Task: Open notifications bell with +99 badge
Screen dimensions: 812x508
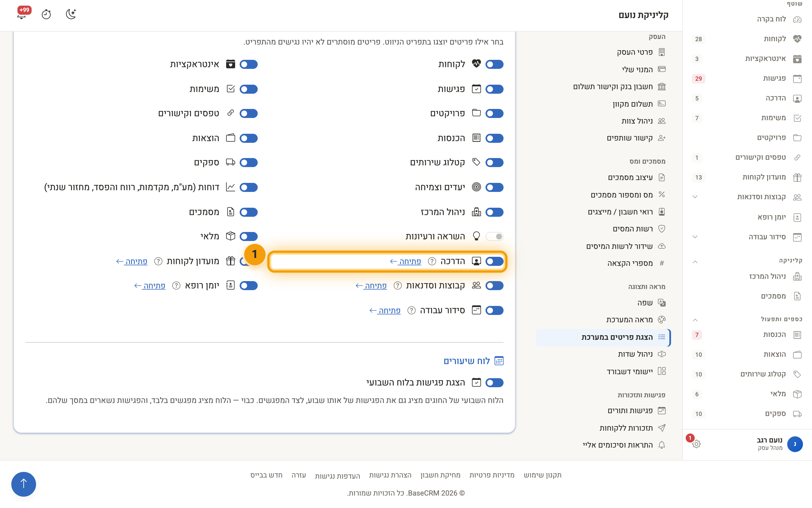Action: click(22, 14)
